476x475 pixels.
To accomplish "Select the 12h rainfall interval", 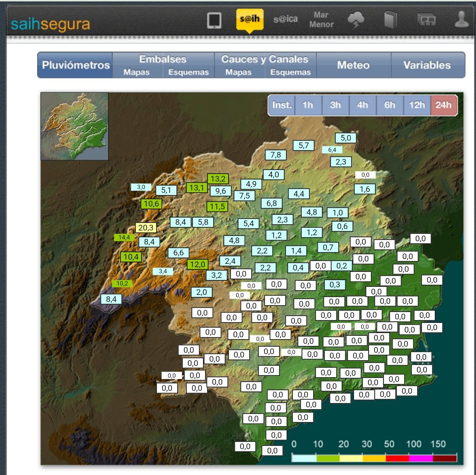I will pos(417,105).
